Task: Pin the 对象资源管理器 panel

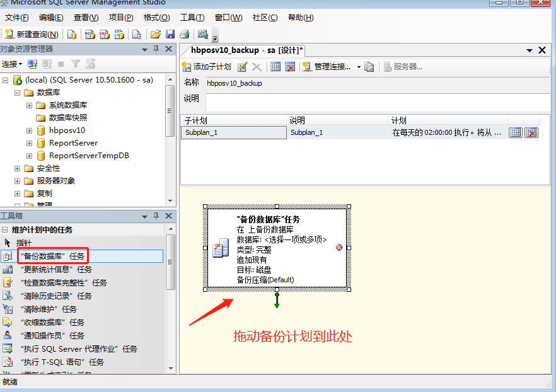Action: 156,49
